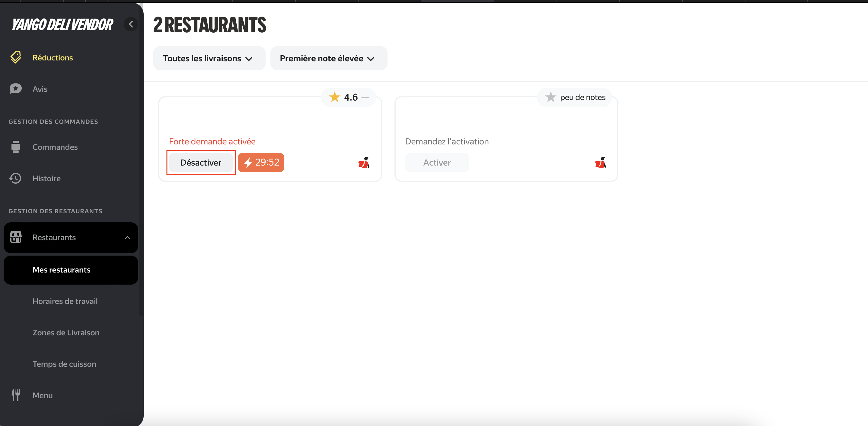Viewport: 868px width, 426px height.
Task: Click the lightning bolt timer badge
Action: pos(261,163)
